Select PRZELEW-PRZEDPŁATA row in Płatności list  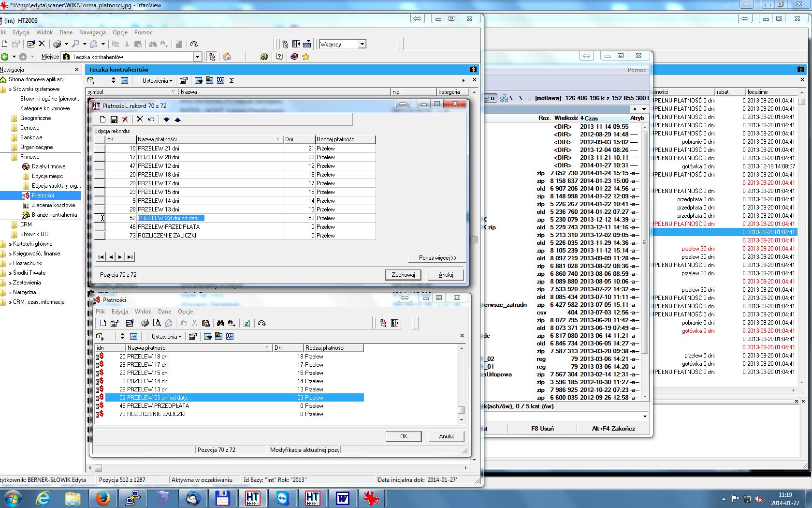click(x=230, y=406)
